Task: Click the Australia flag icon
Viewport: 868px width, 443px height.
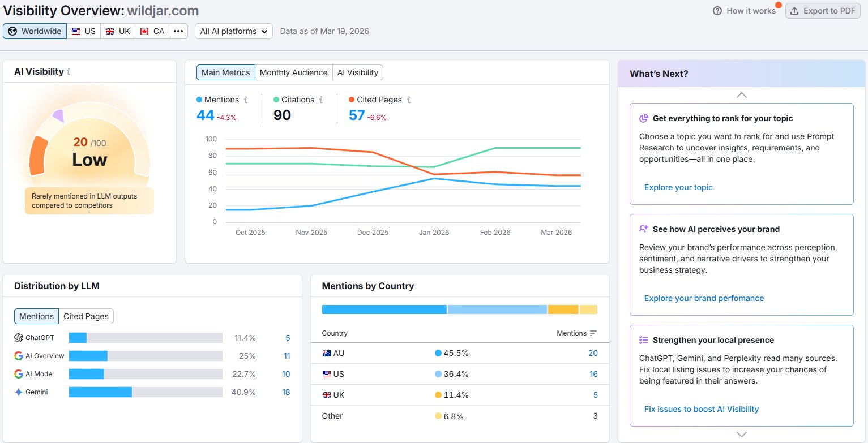Action: click(x=326, y=353)
